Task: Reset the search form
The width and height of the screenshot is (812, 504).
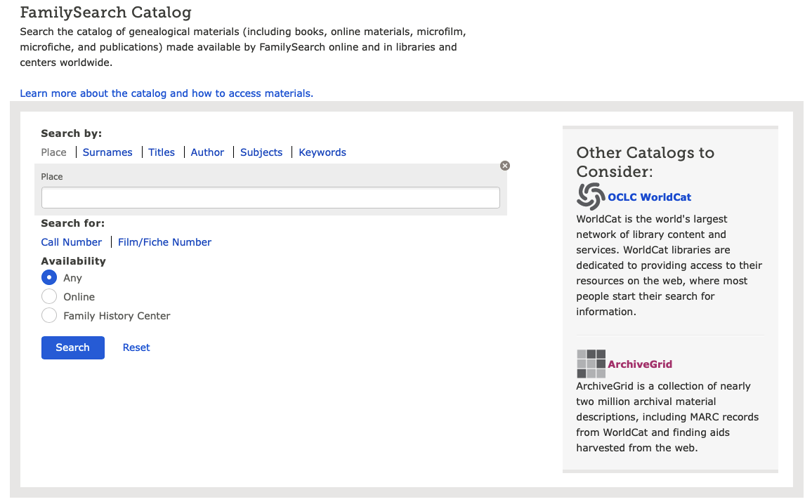Action: (x=136, y=347)
